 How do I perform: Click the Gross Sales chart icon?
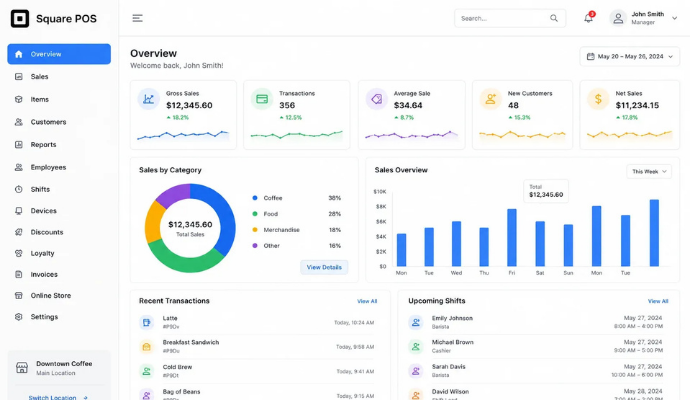point(148,99)
